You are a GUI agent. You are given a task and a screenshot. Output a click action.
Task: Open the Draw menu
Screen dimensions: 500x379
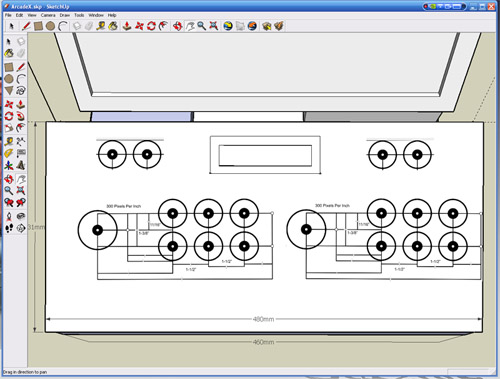pyautogui.click(x=65, y=15)
